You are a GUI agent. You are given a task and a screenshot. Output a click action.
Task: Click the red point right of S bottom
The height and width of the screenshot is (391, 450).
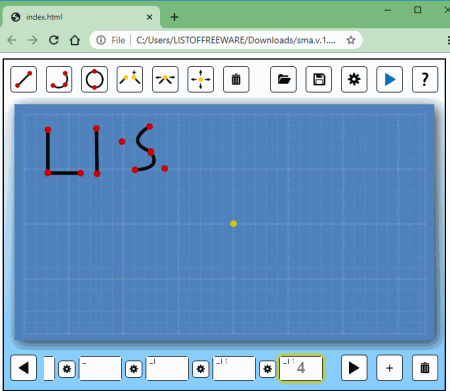[164, 169]
